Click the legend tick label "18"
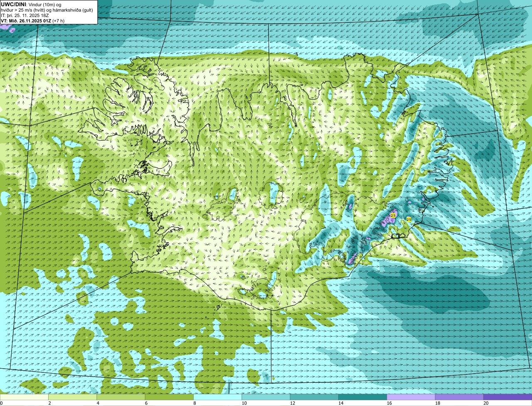 (438, 403)
